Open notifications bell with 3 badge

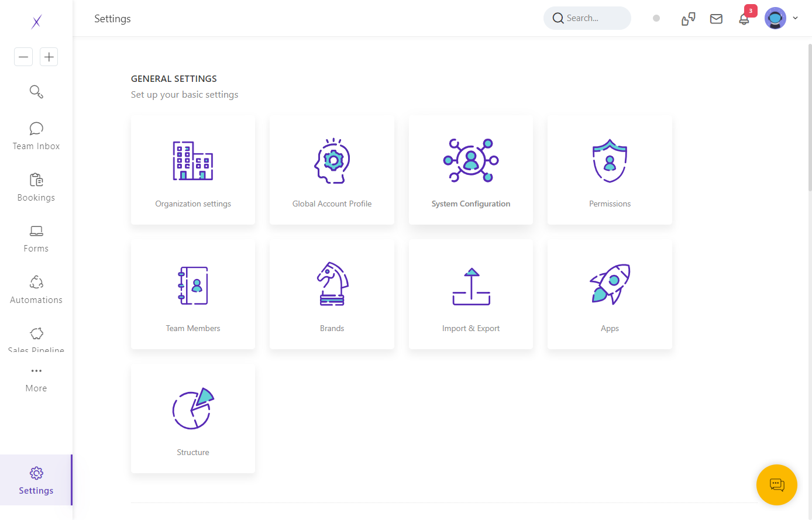[x=744, y=19]
